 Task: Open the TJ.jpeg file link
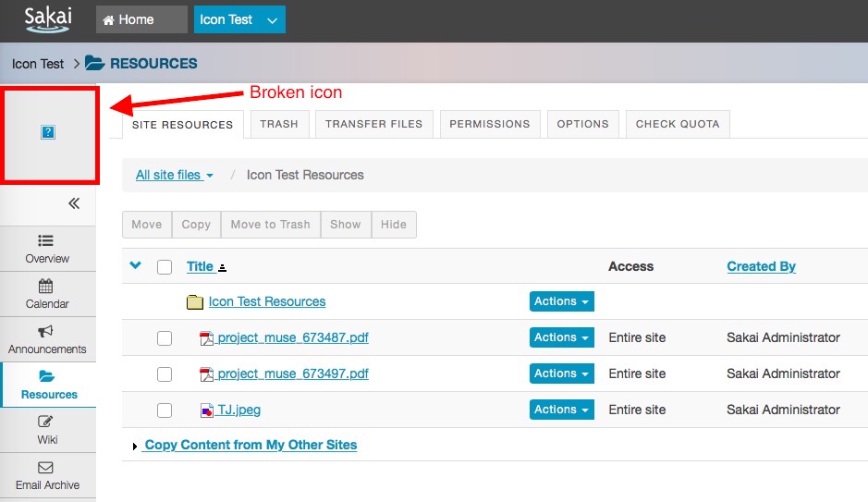click(238, 410)
